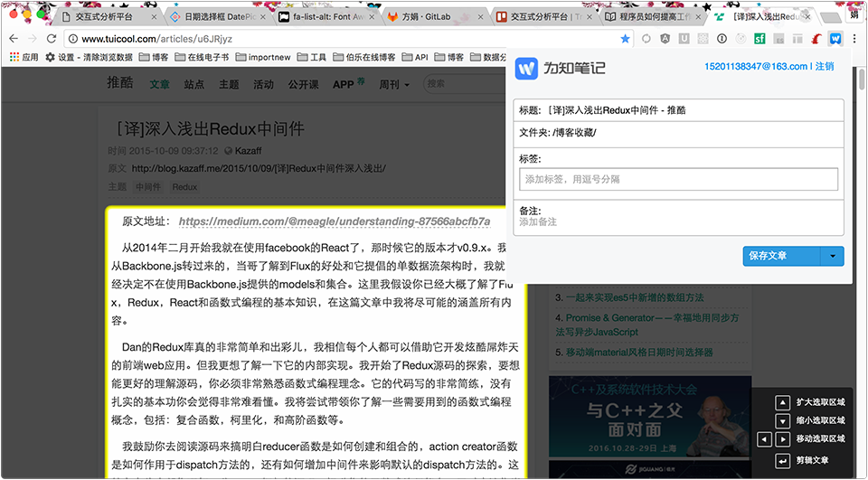Click the gray concentric circle extension icon
The width and height of the screenshot is (868, 480).
point(741,39)
